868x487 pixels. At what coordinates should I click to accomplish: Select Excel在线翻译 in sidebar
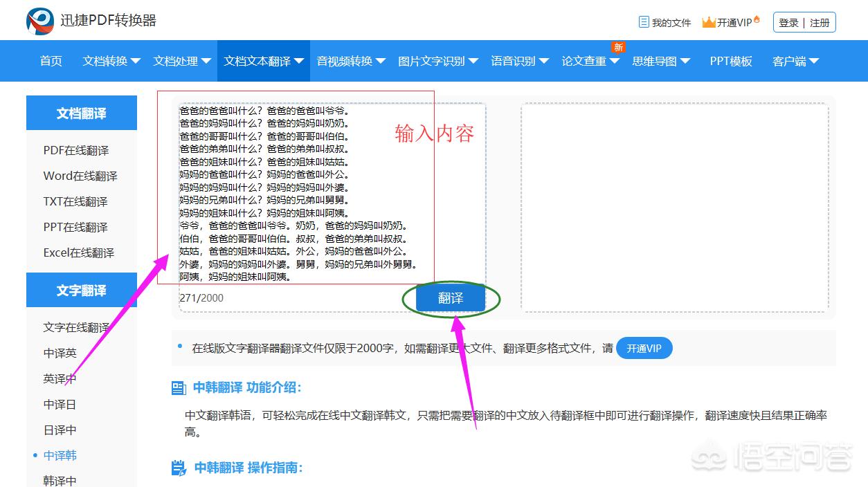pyautogui.click(x=79, y=252)
